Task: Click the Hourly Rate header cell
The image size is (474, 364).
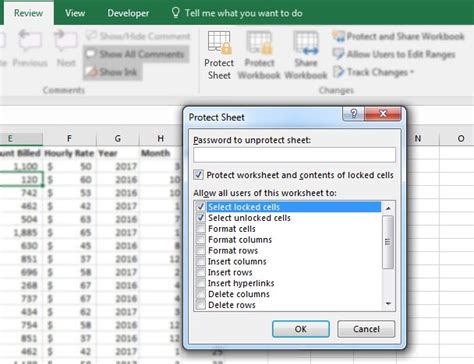Action: (x=69, y=153)
